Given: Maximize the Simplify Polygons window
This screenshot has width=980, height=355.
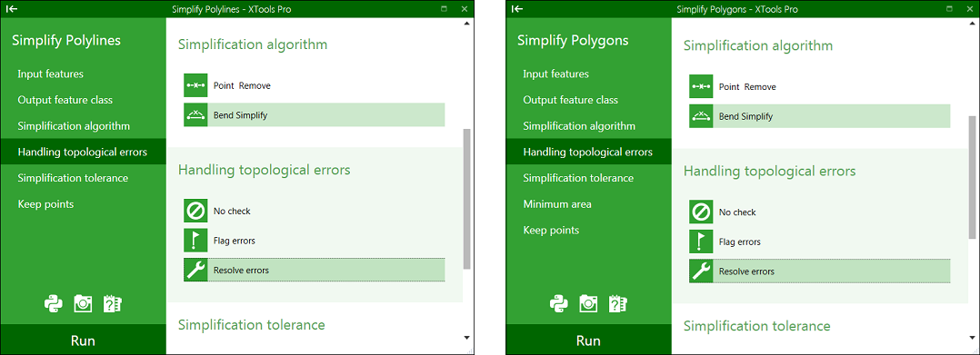Looking at the screenshot, I should [x=949, y=9].
